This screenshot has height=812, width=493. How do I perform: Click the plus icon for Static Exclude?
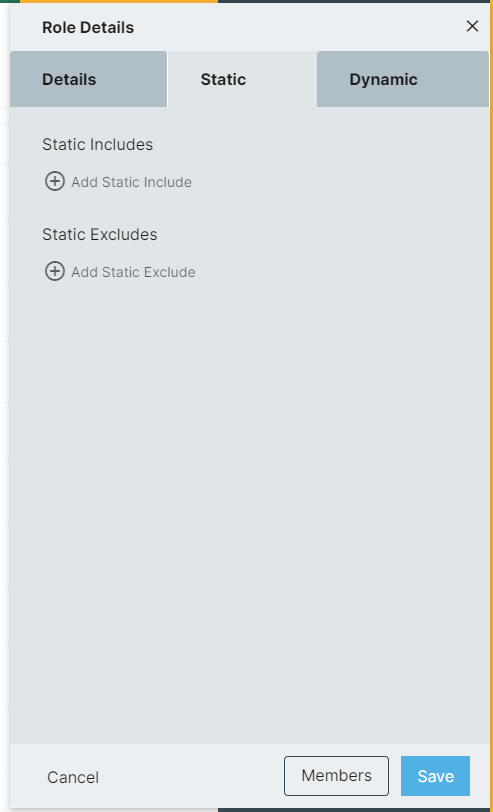55,271
